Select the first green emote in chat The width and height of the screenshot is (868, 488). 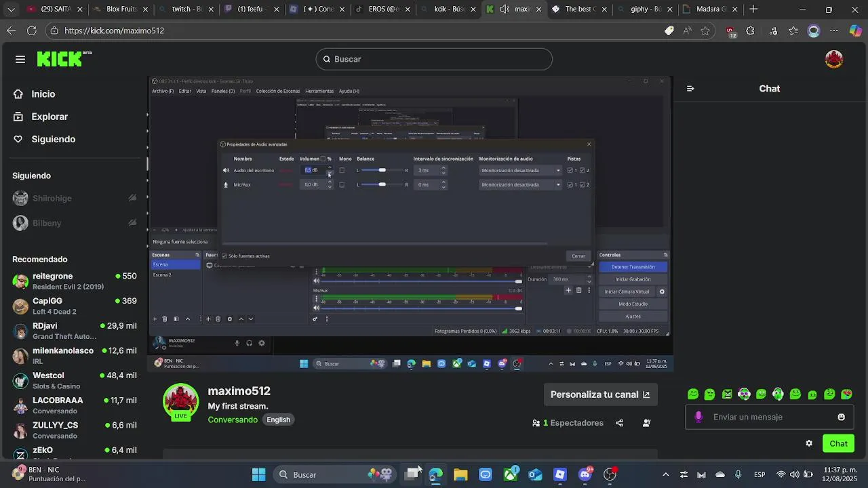[x=693, y=394]
